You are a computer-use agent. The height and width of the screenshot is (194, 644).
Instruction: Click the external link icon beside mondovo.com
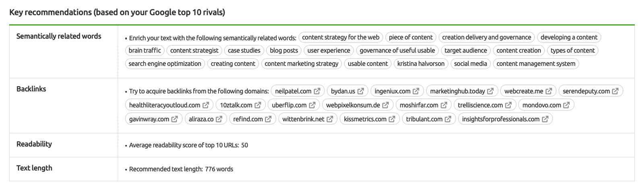(x=566, y=105)
